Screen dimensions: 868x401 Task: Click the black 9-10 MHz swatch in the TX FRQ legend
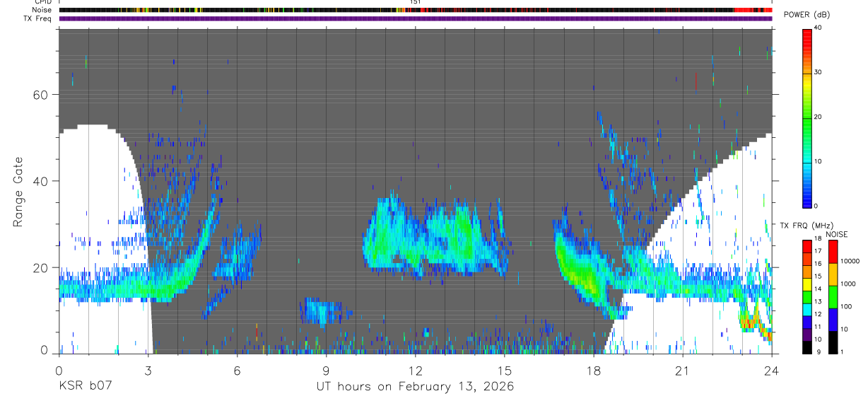807,347
